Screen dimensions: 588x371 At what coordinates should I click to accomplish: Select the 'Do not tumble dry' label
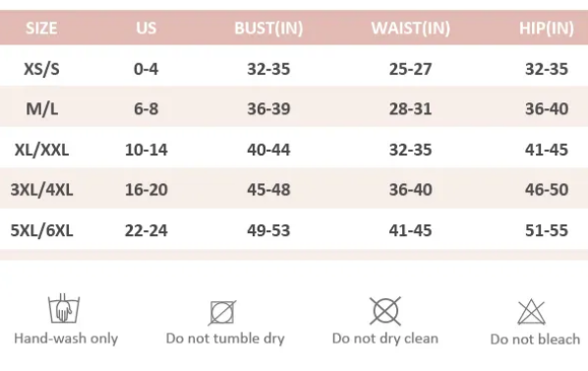click(225, 339)
